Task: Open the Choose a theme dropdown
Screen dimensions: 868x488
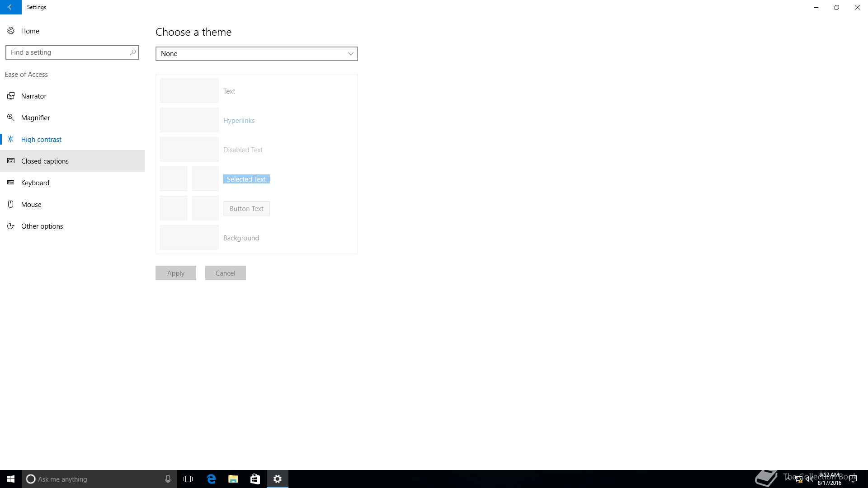Action: 256,54
